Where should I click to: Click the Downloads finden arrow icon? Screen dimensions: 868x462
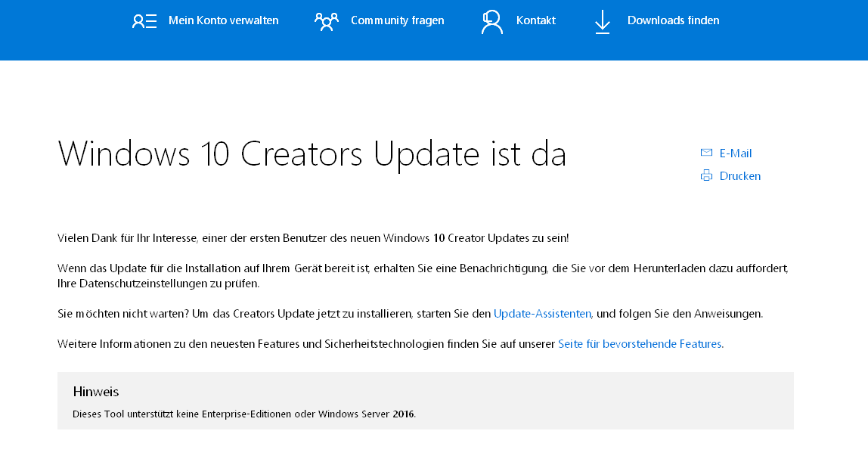602,23
